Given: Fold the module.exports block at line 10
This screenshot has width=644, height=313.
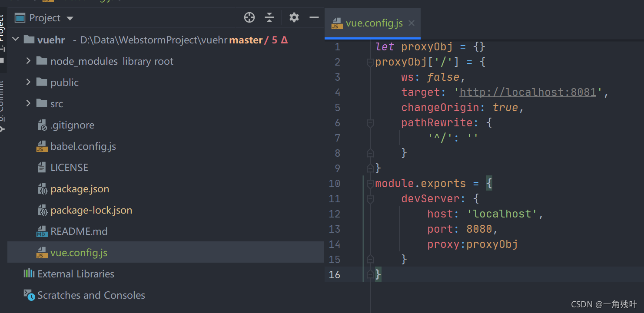Looking at the screenshot, I should point(370,184).
